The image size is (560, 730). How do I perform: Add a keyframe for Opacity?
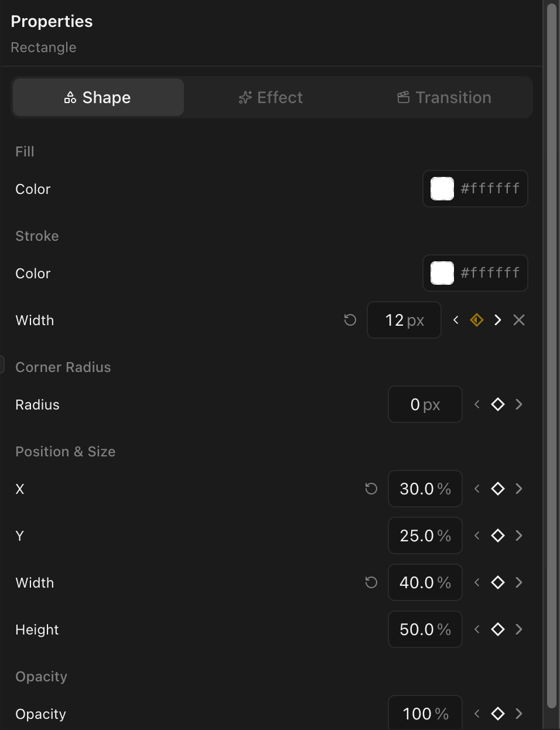tap(497, 714)
